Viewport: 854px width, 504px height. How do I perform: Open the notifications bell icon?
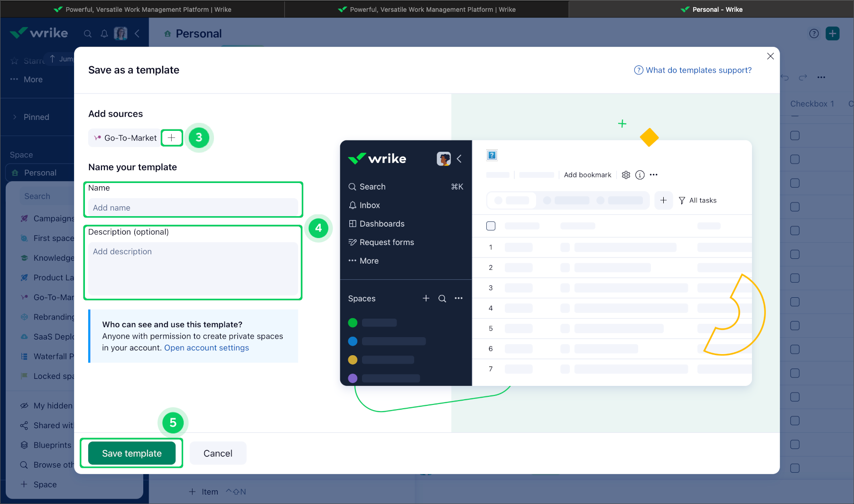104,34
